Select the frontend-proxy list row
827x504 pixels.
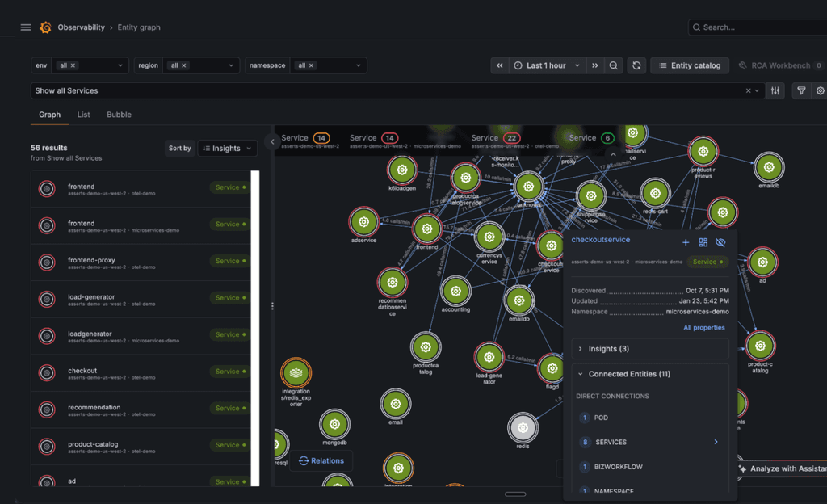[x=141, y=262]
